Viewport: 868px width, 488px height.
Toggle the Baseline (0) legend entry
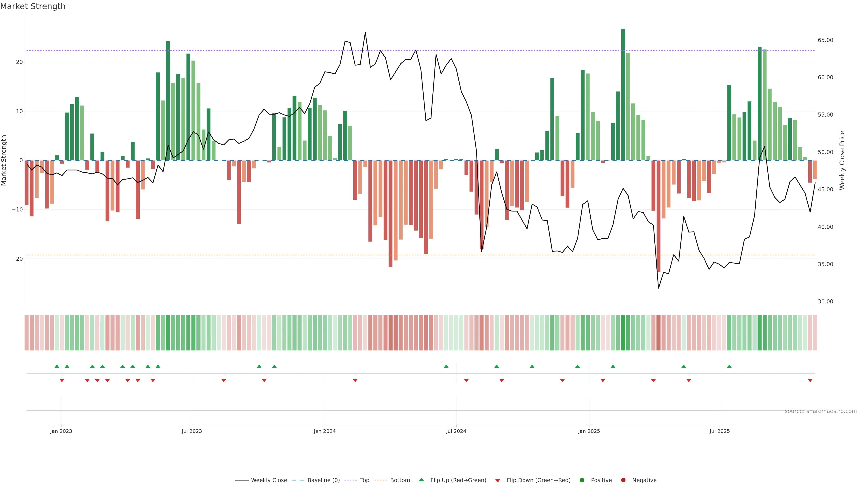(x=323, y=480)
